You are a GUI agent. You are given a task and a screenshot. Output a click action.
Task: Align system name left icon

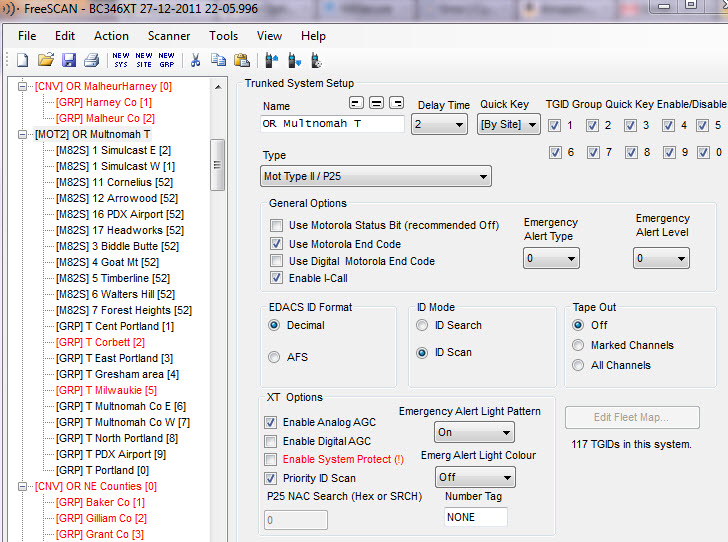[x=356, y=103]
